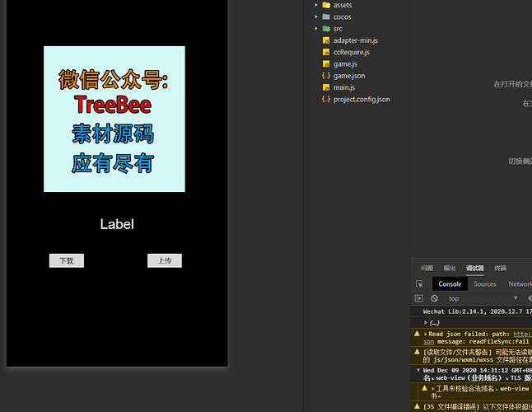
Task: Expand the assets folder arrow
Action: (x=316, y=5)
